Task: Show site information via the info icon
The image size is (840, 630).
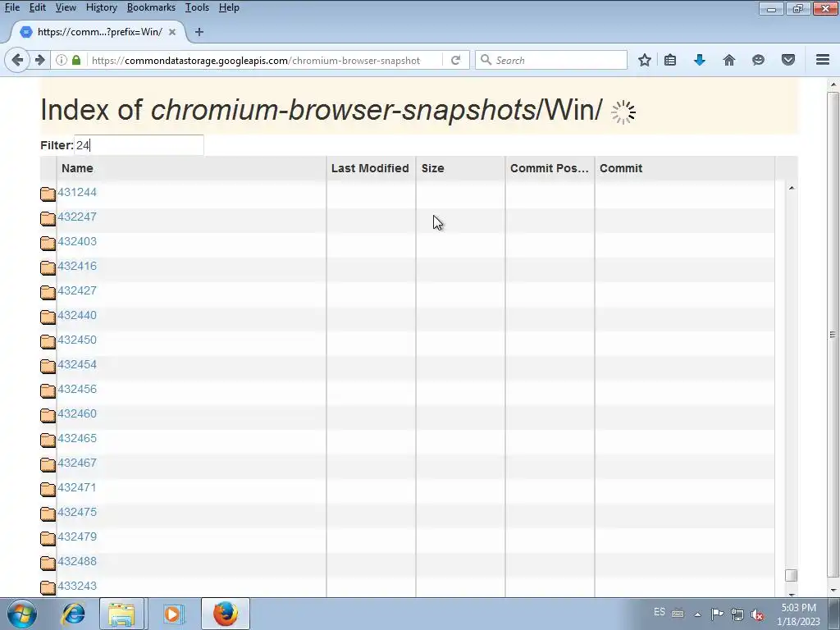Action: click(x=62, y=60)
